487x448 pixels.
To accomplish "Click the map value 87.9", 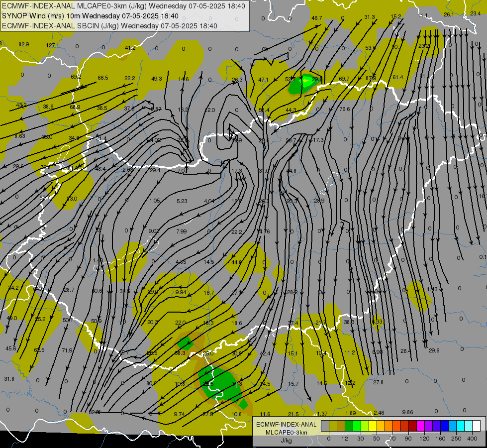I will pyautogui.click(x=371, y=78).
